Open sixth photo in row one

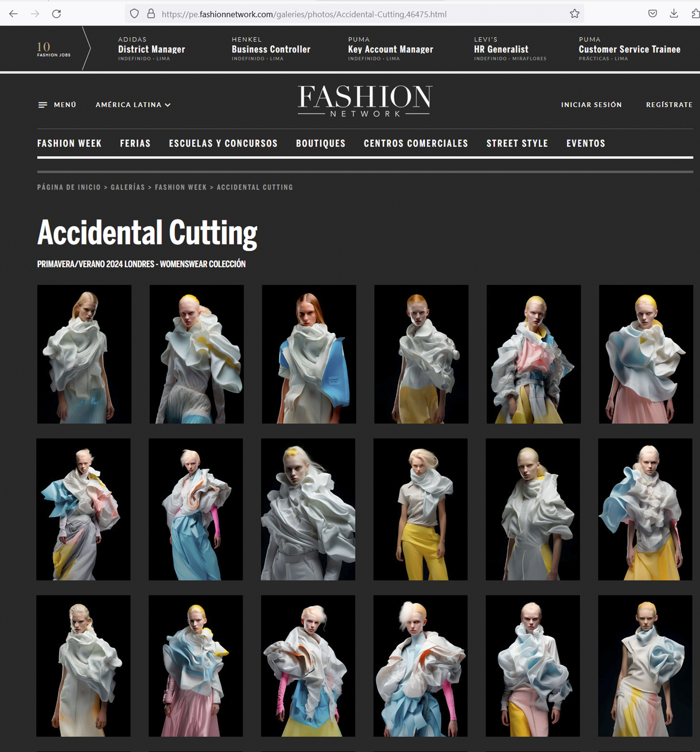click(646, 354)
